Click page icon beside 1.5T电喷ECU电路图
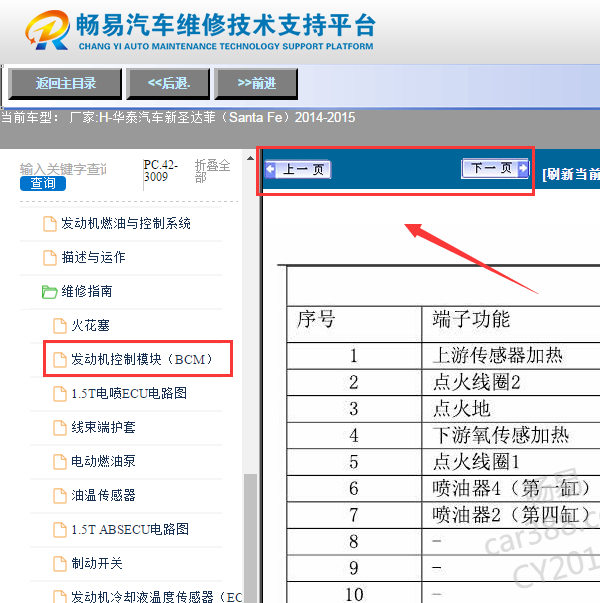The width and height of the screenshot is (600, 603). pyautogui.click(x=60, y=394)
